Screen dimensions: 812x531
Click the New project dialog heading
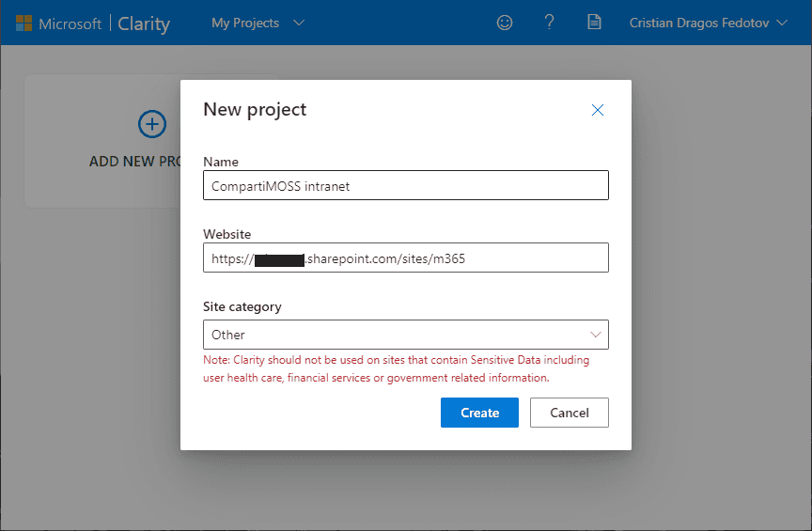[x=255, y=110]
